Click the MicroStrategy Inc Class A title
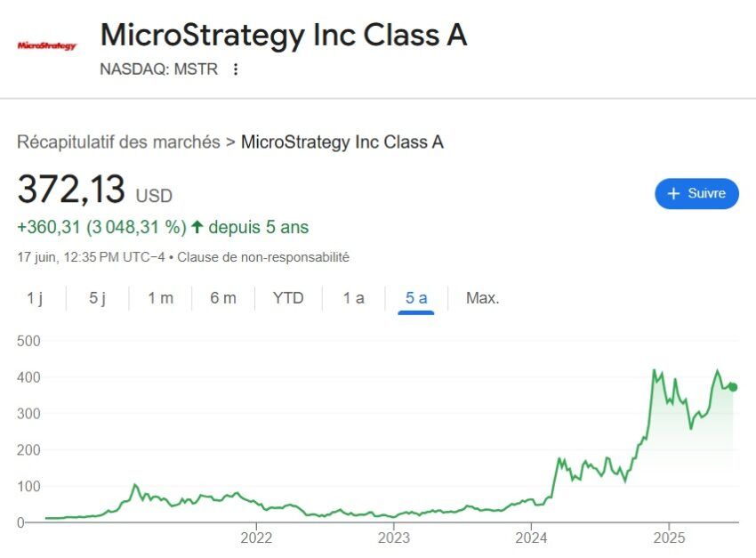 284,35
